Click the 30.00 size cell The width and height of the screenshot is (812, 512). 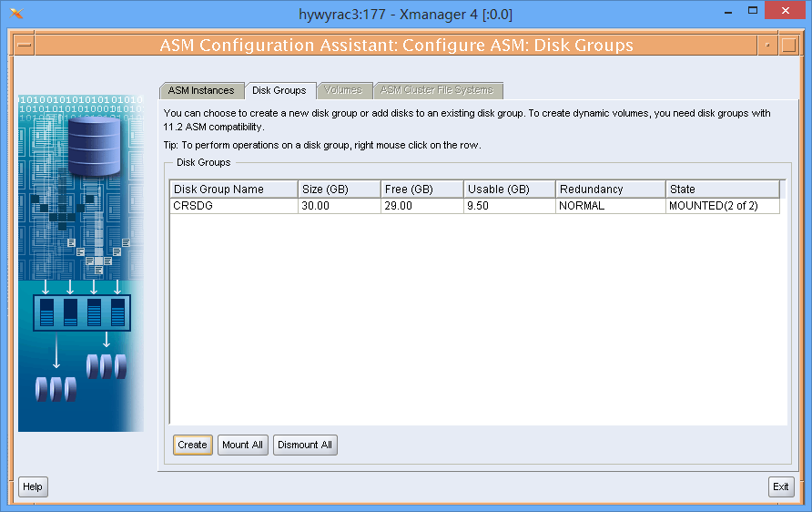340,206
